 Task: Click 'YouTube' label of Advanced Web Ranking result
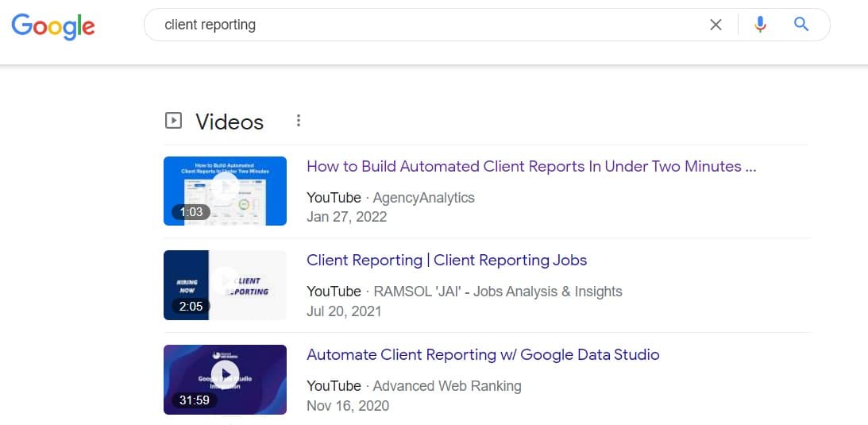(334, 386)
